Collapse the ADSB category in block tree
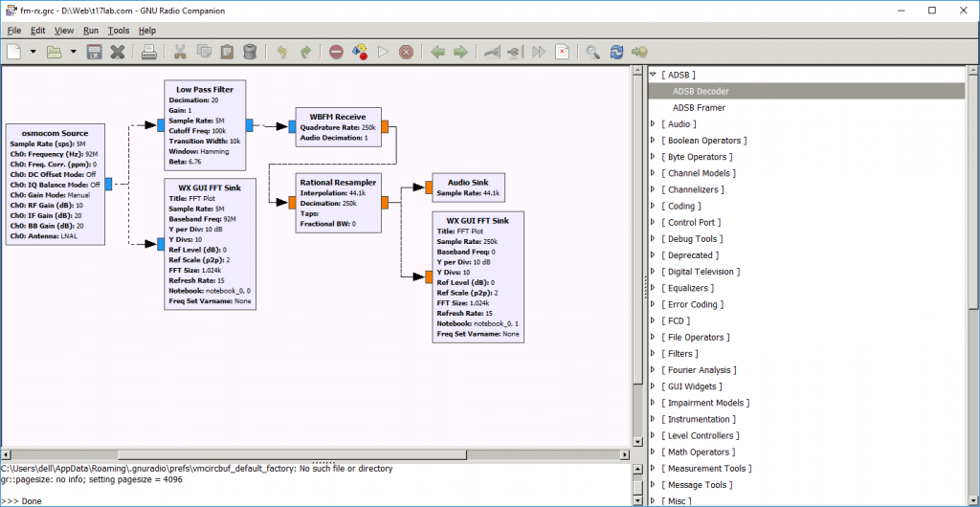Screen dimensions: 980x507 (653, 75)
